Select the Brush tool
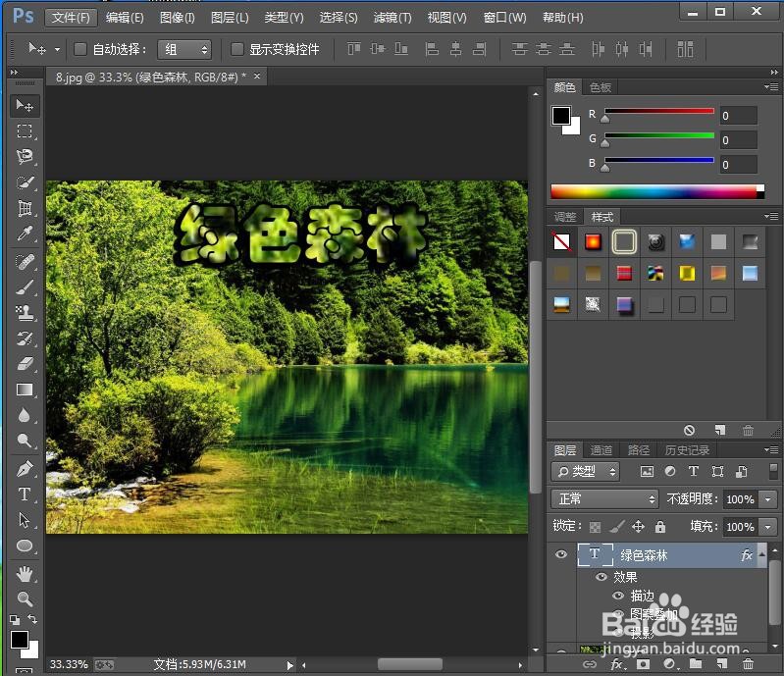Image resolution: width=784 pixels, height=676 pixels. [24, 287]
